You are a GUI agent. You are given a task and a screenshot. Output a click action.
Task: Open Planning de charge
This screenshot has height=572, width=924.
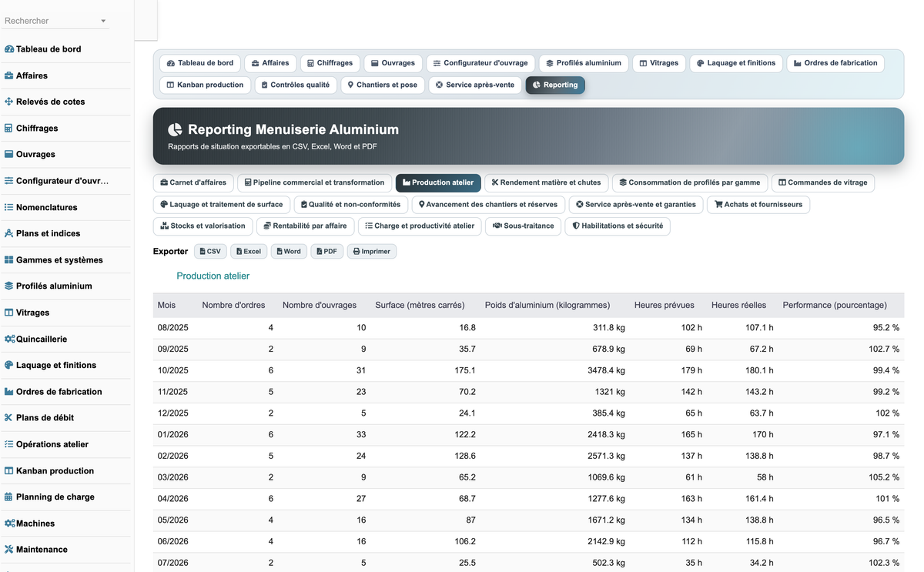click(x=65, y=497)
